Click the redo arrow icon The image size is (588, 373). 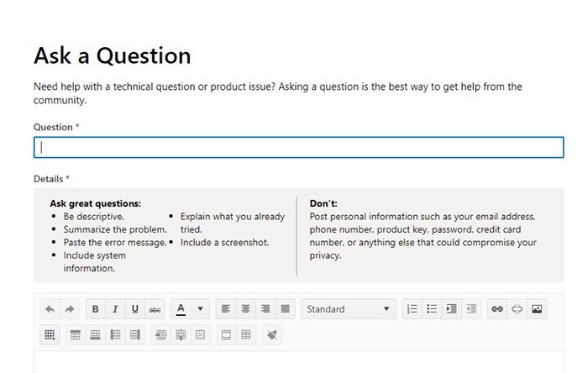pos(70,309)
